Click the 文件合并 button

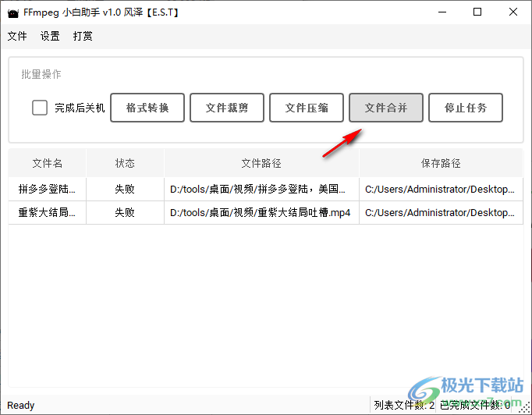[x=386, y=108]
